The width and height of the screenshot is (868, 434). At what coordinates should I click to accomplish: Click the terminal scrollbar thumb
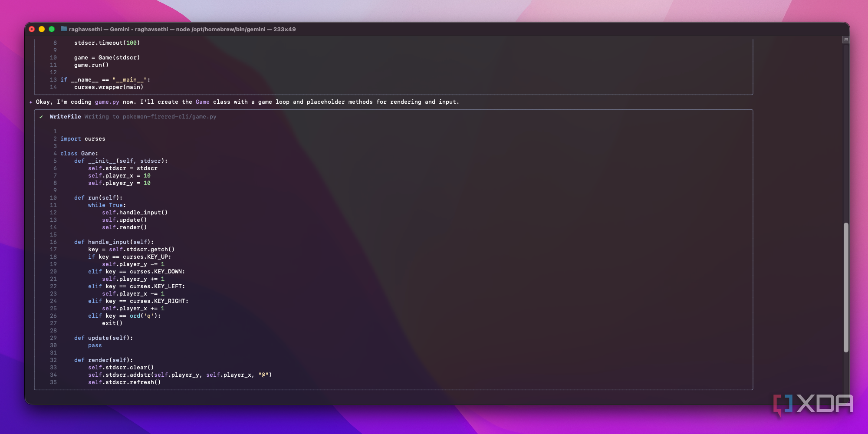[x=846, y=287]
